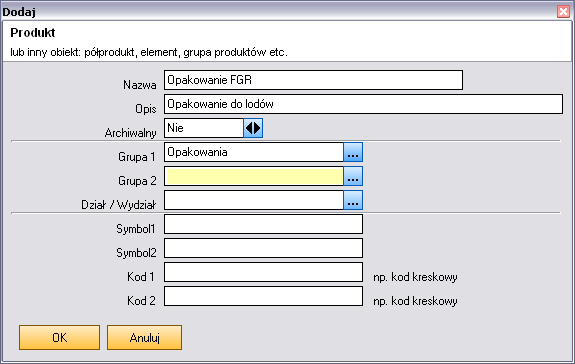575x364 pixels.
Task: Click the Archiwalny field showing Nie
Action: click(204, 128)
